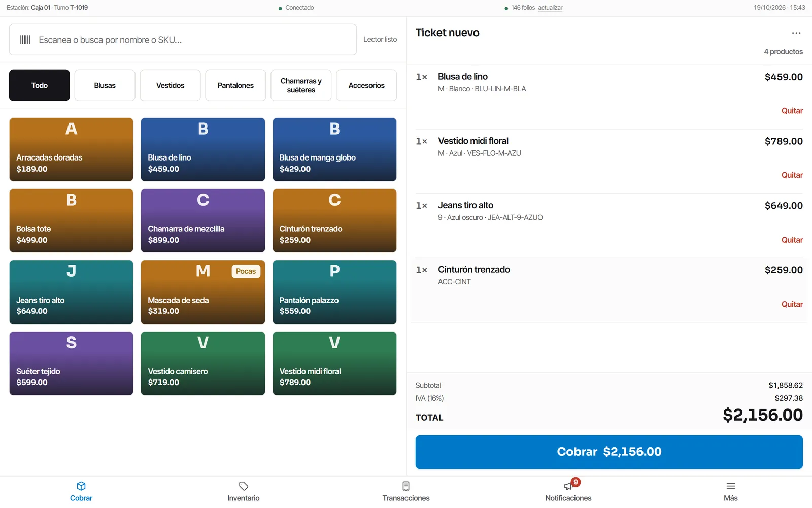The height and width of the screenshot is (508, 812).
Task: Click the IVA (16%) label
Action: [x=429, y=398]
